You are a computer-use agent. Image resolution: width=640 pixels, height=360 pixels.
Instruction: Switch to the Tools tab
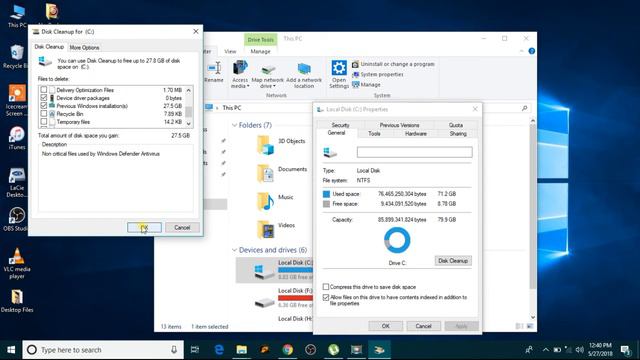(x=374, y=133)
